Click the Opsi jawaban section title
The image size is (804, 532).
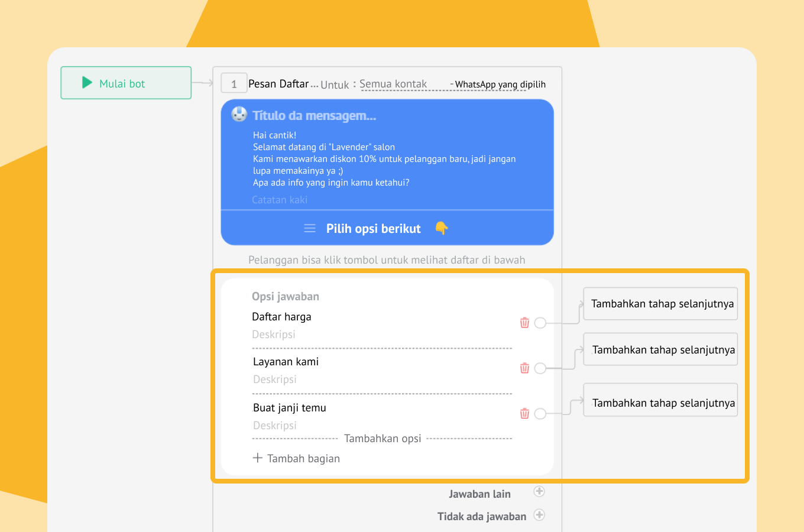click(286, 297)
